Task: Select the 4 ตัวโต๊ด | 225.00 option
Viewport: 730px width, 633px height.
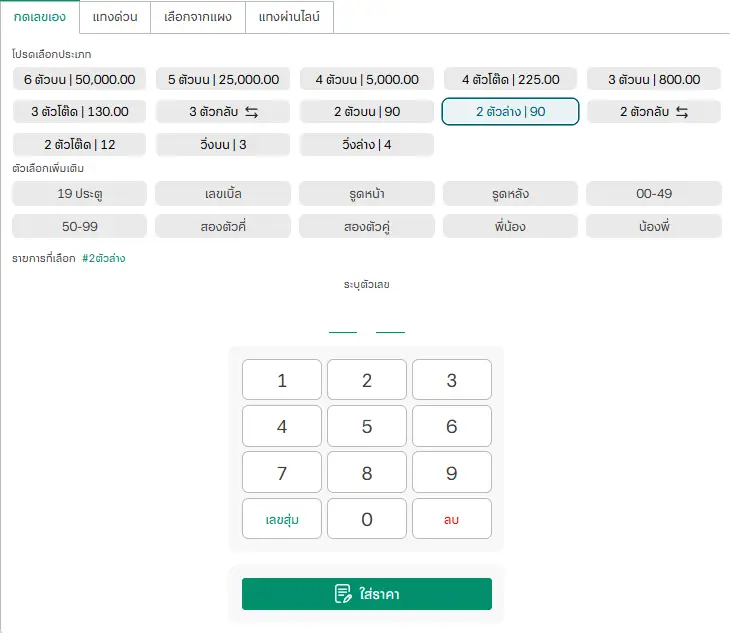Action: [x=510, y=80]
